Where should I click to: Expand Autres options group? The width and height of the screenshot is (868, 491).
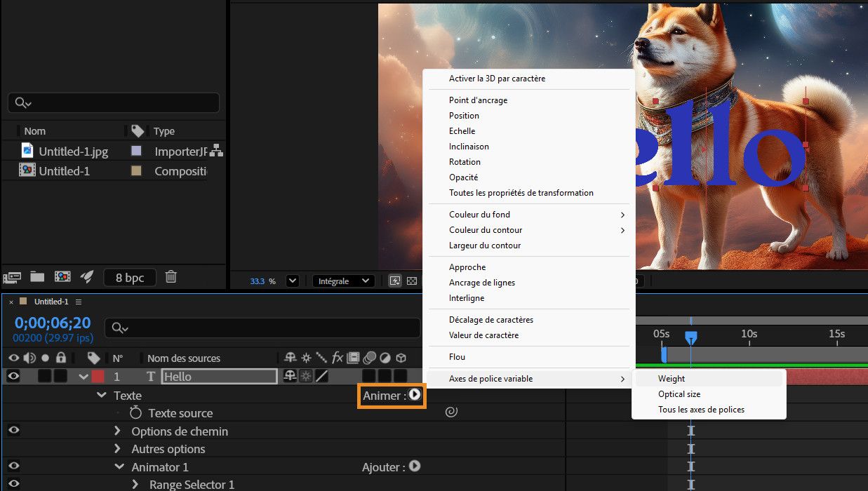click(118, 449)
